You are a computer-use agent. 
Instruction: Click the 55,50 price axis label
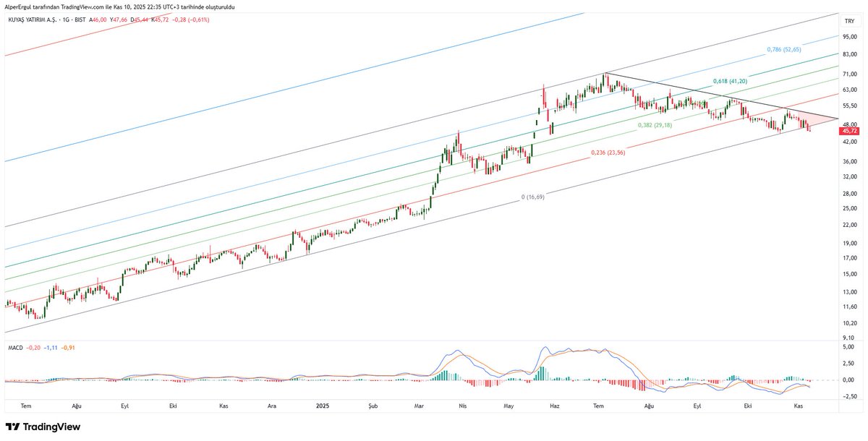(x=849, y=106)
